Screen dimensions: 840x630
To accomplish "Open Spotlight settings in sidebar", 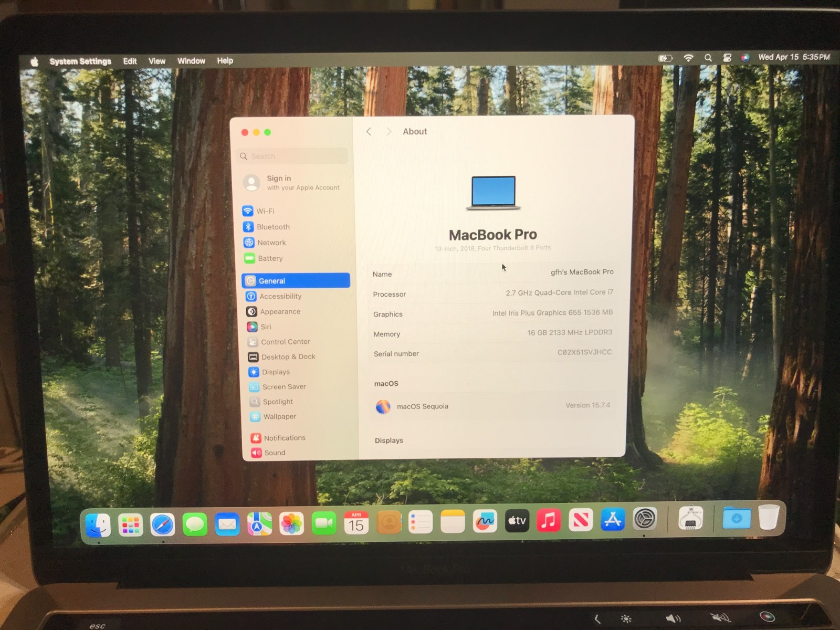I will [x=271, y=402].
